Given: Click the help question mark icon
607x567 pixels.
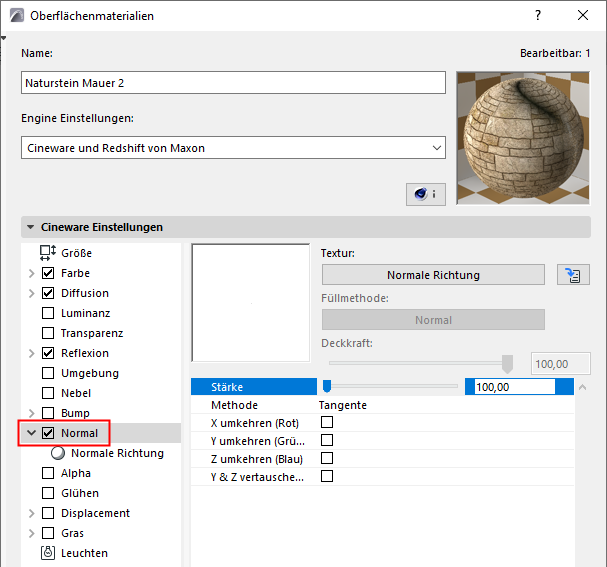Looking at the screenshot, I should [x=538, y=15].
